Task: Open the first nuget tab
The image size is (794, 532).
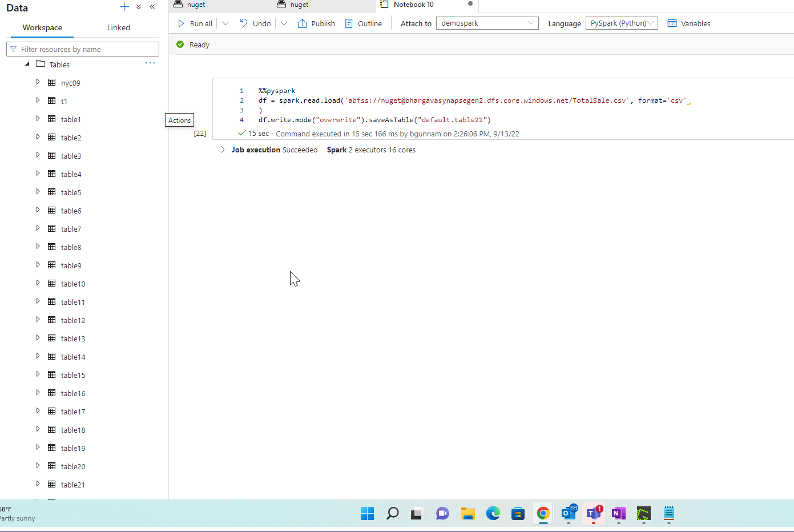Action: tap(220, 5)
